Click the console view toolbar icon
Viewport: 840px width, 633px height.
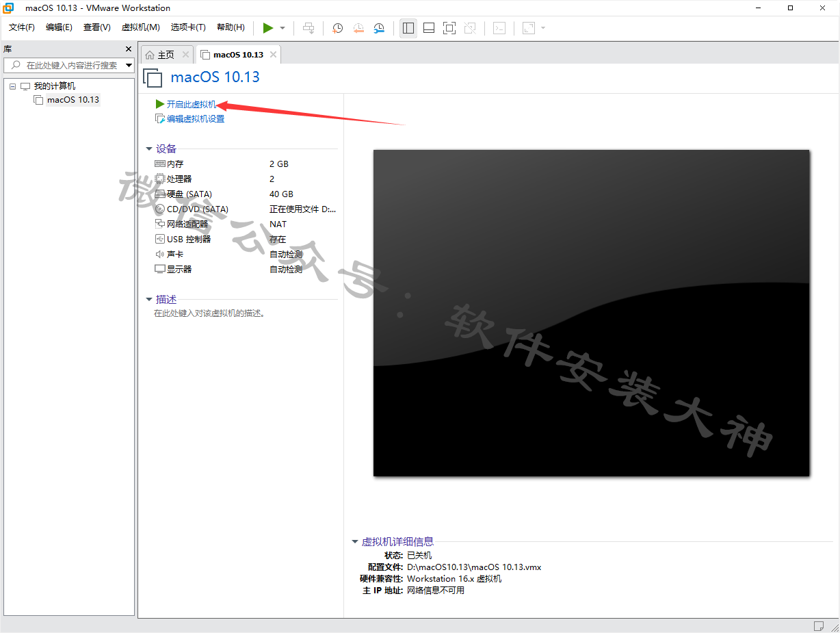[x=500, y=28]
